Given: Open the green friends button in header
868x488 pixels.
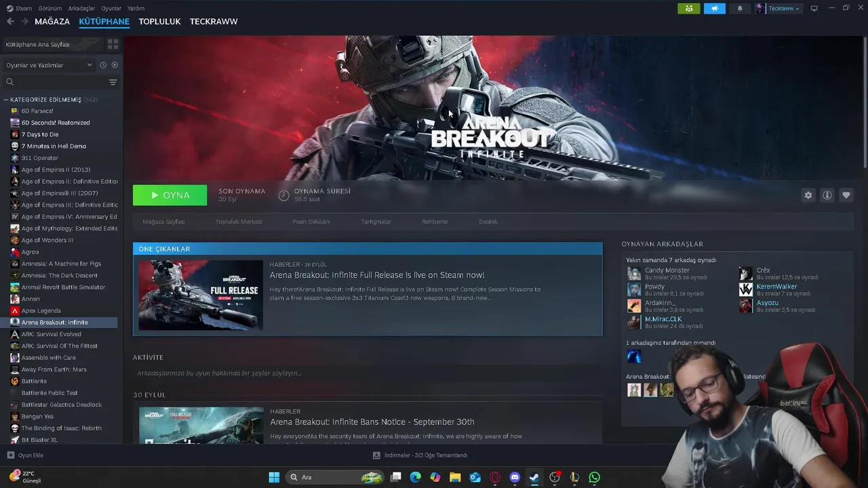Looking at the screenshot, I should [x=689, y=8].
